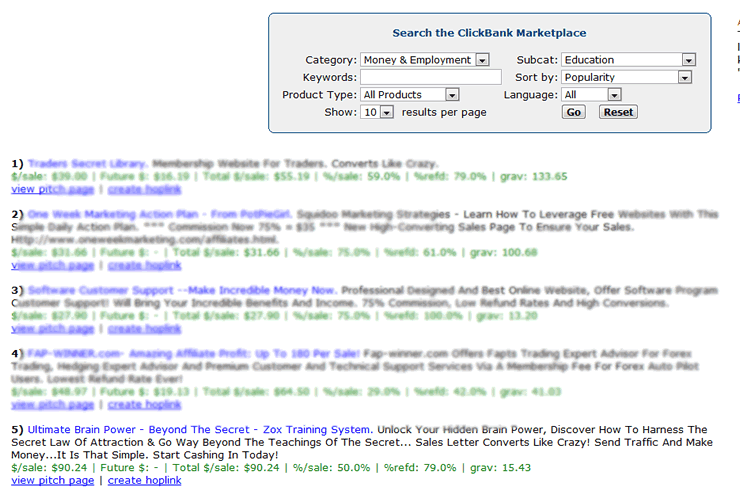Open the Traders Secret Library result title

point(88,164)
